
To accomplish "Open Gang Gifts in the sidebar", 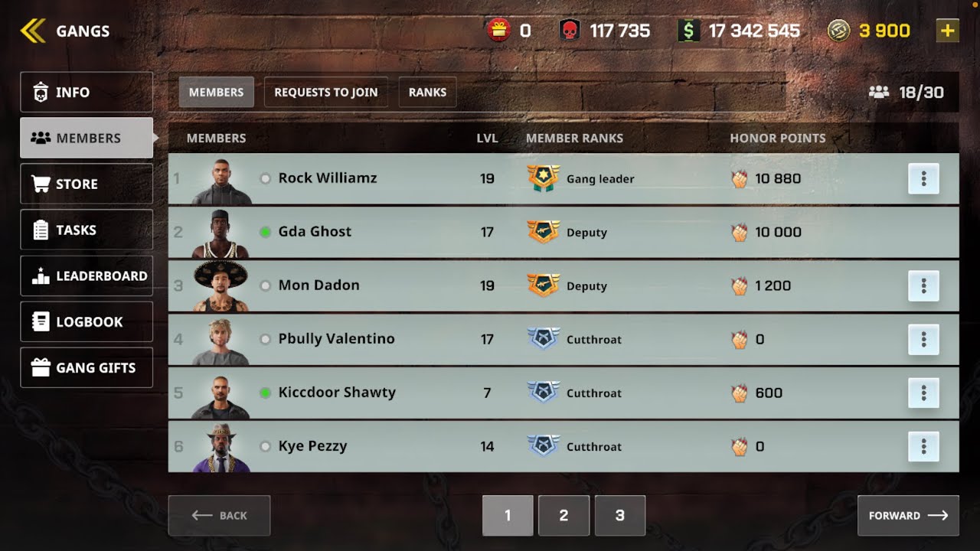I will point(87,367).
